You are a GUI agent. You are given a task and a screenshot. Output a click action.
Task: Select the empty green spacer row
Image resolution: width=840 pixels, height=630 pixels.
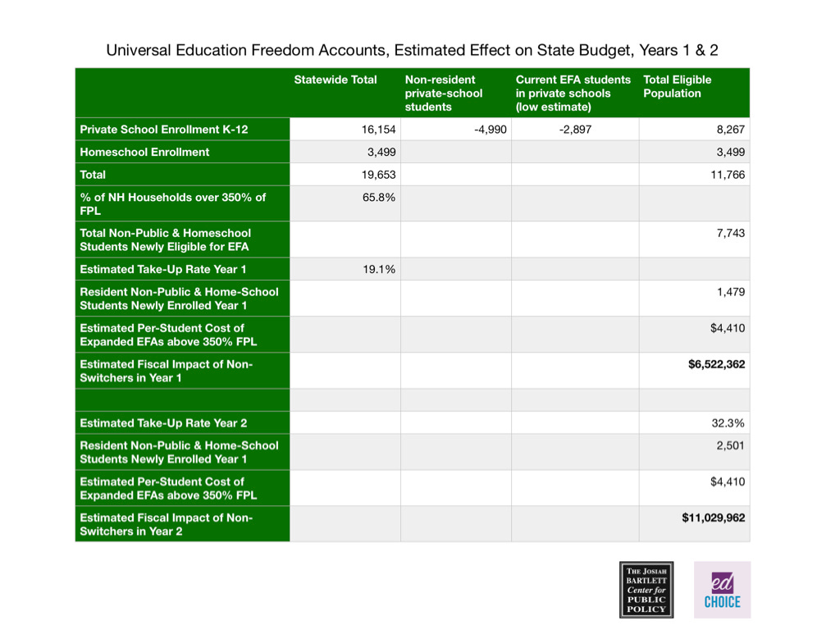click(x=410, y=400)
